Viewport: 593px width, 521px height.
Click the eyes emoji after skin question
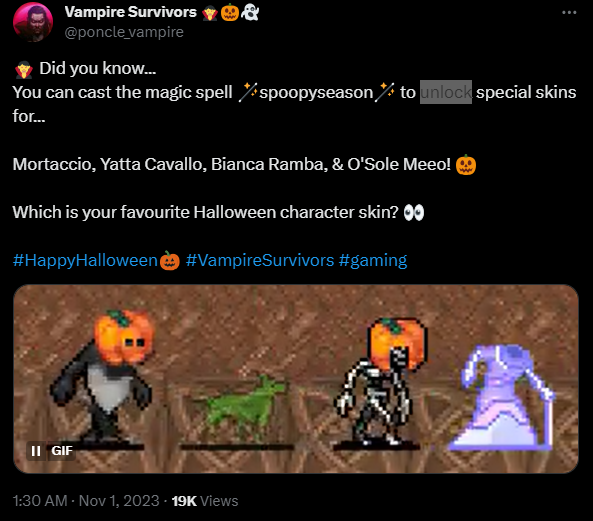414,212
